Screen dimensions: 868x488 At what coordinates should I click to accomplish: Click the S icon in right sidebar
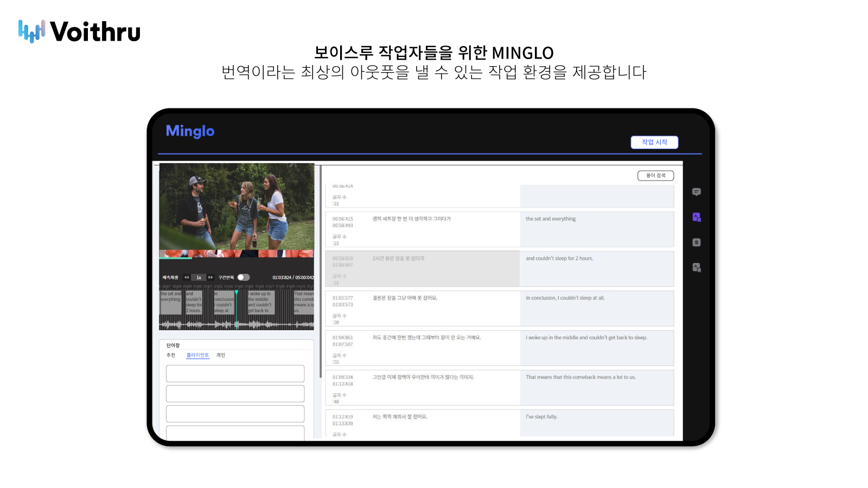[697, 242]
